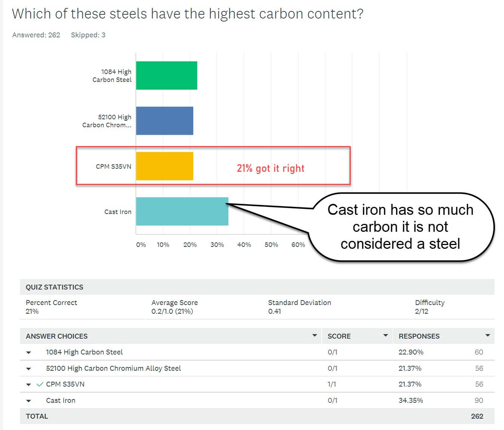The height and width of the screenshot is (430, 504).
Task: Expand the 52100 High Carbon Chromium row arrow
Action: 29,369
